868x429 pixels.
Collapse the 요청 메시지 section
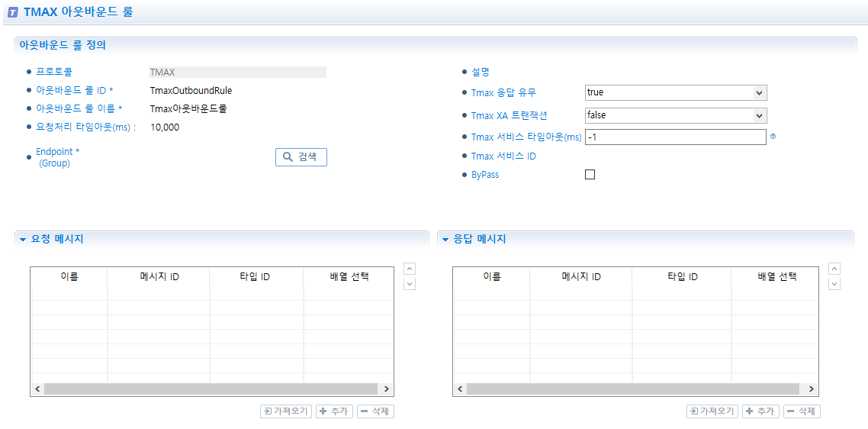23,240
